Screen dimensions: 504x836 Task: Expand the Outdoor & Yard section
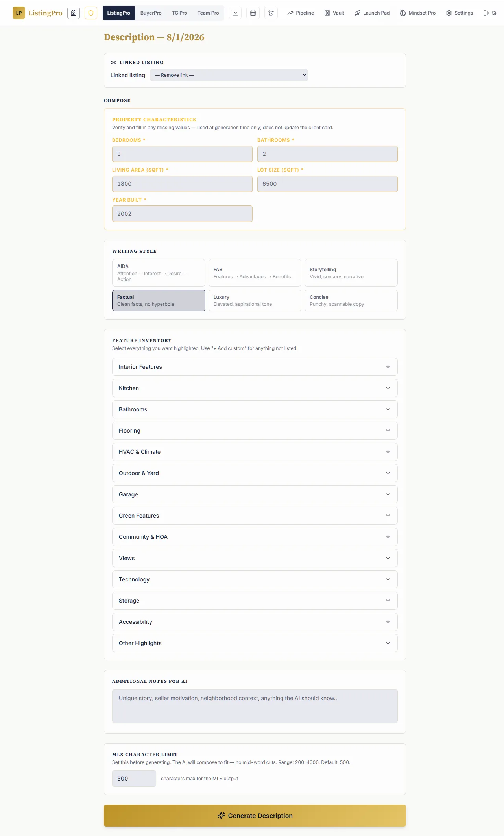click(255, 473)
